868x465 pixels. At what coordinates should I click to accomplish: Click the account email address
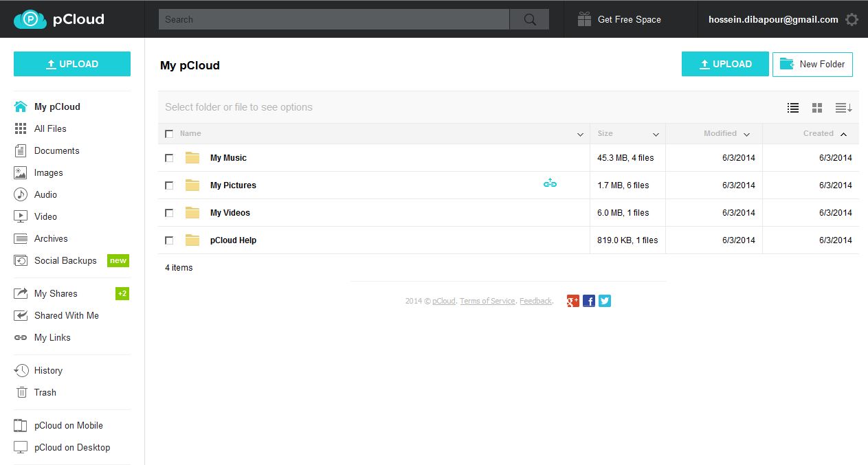773,19
